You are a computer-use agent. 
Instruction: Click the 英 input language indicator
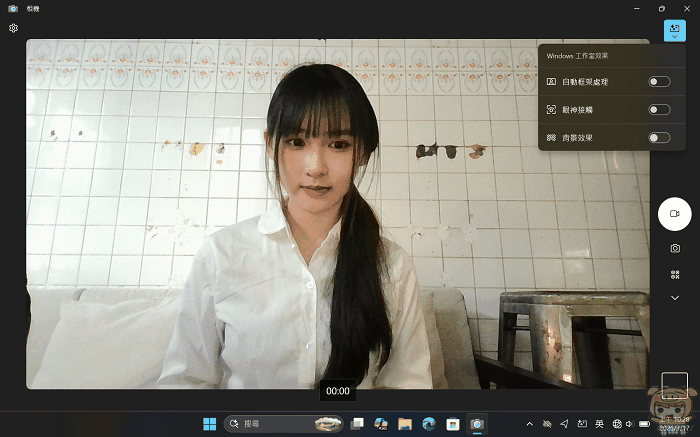pos(599,424)
